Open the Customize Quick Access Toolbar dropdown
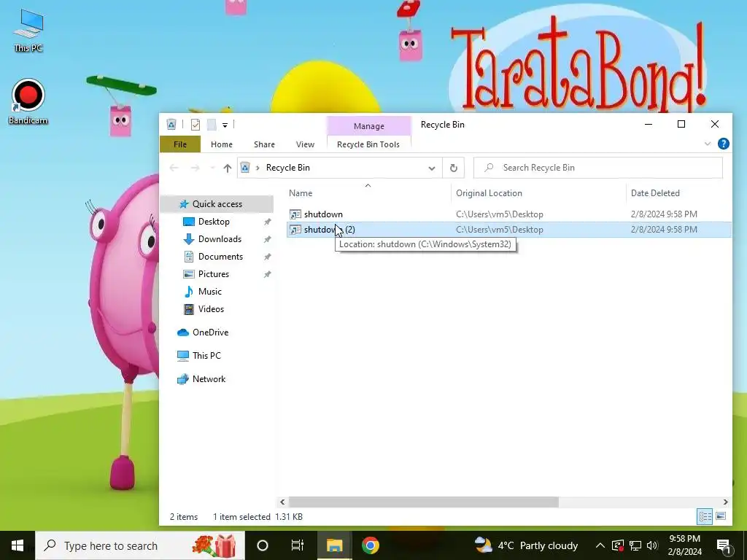 (225, 125)
